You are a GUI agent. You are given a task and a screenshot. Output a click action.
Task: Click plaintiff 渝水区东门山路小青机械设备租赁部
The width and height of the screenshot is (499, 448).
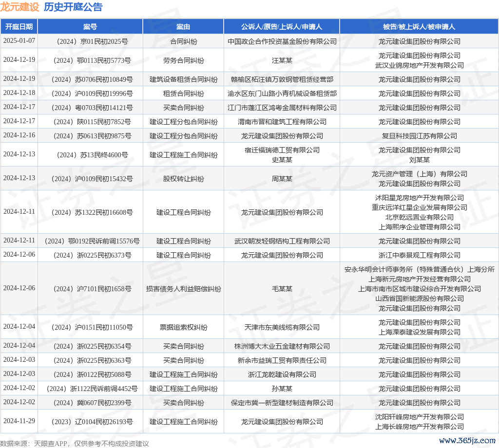click(282, 94)
